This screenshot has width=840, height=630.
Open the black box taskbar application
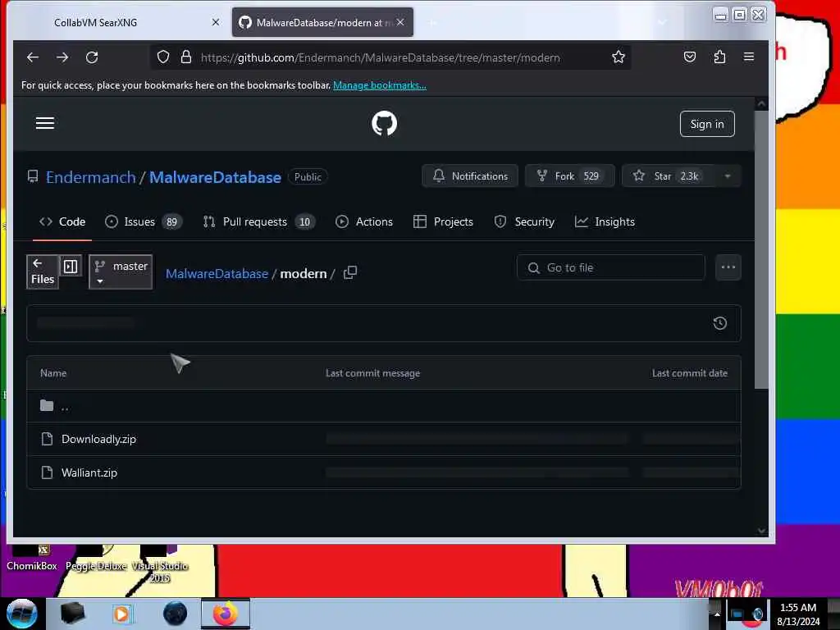point(72,614)
